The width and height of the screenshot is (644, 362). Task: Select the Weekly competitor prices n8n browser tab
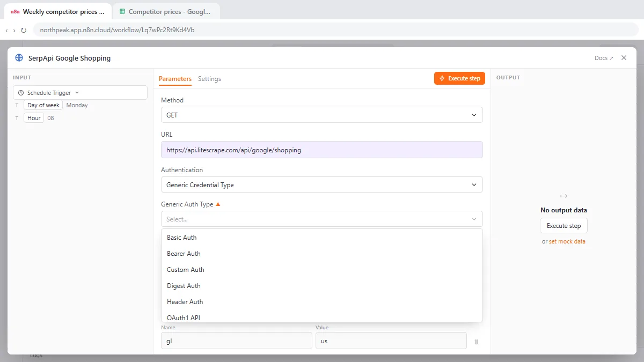point(58,11)
